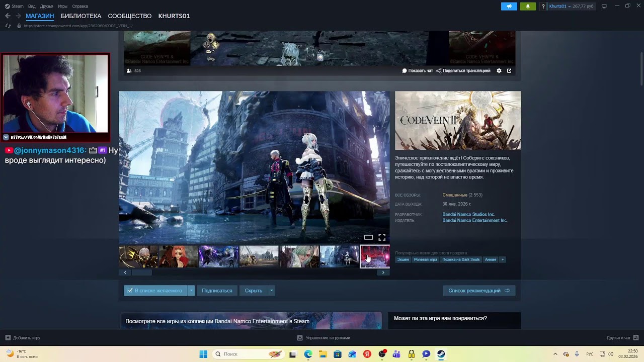
Task: Show broadcast chat
Action: pos(418,71)
